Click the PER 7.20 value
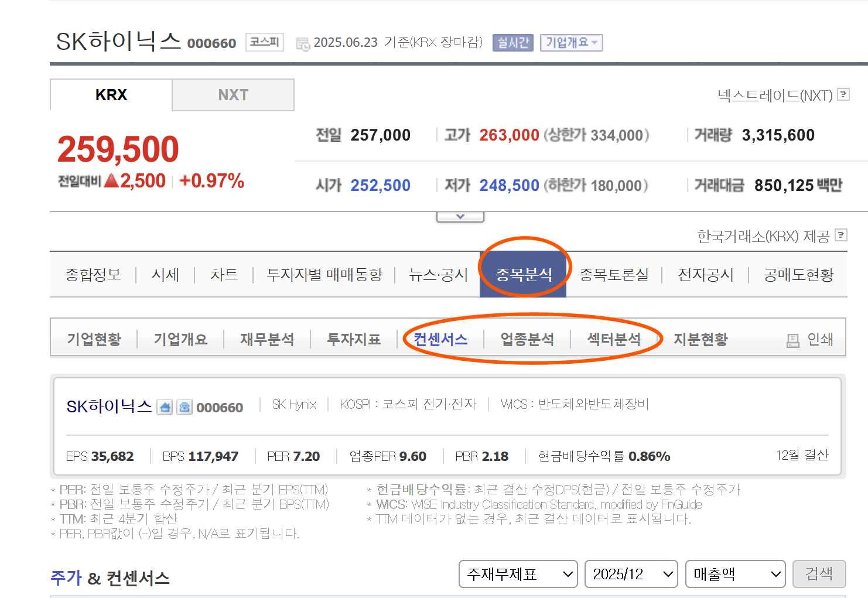 pyautogui.click(x=306, y=456)
